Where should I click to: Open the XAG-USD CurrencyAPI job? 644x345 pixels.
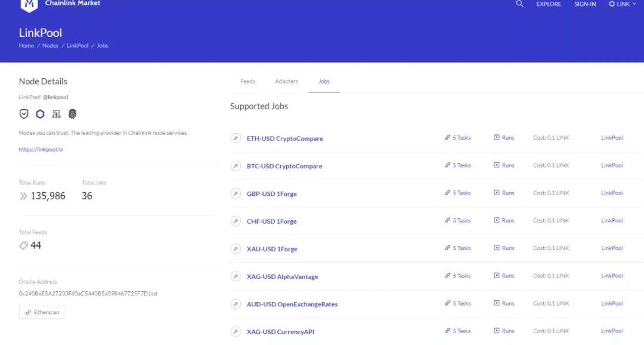(x=280, y=332)
